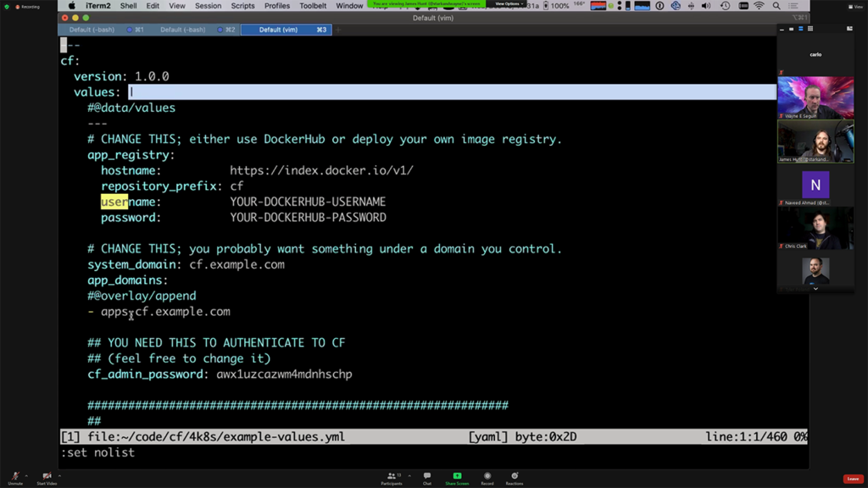Select carlo's participant tile
868x488 pixels.
click(815, 55)
